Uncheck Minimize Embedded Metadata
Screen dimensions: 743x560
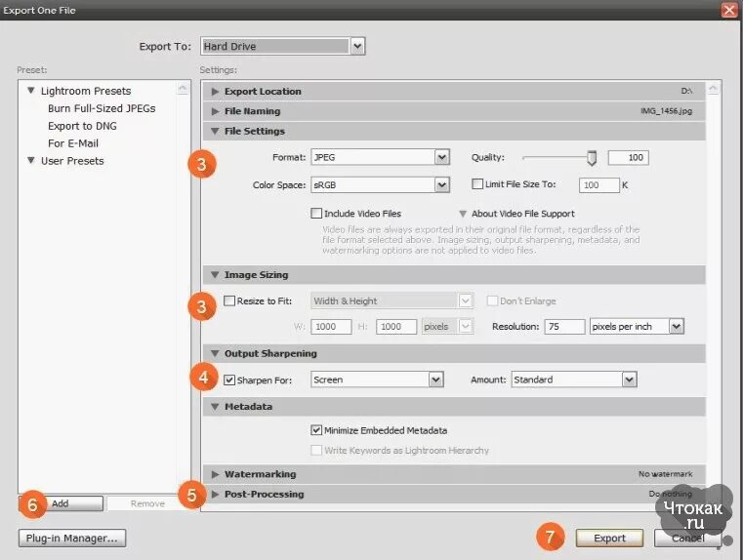pos(316,430)
